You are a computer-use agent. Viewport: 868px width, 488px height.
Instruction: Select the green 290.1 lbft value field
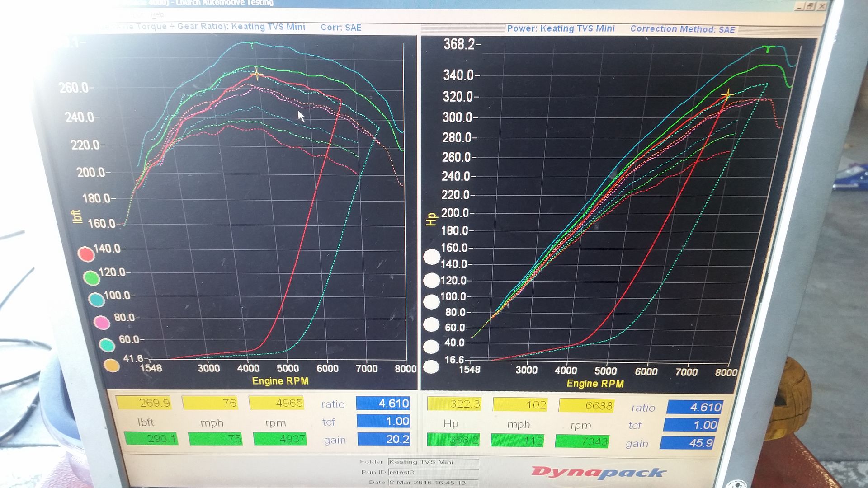pyautogui.click(x=151, y=438)
